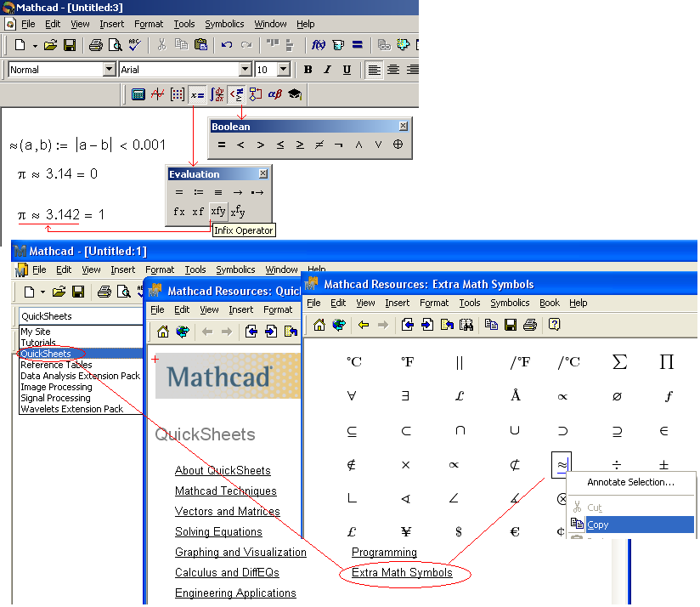
Task: Run spelling check (ABC checkmark icon)
Action: (x=134, y=45)
